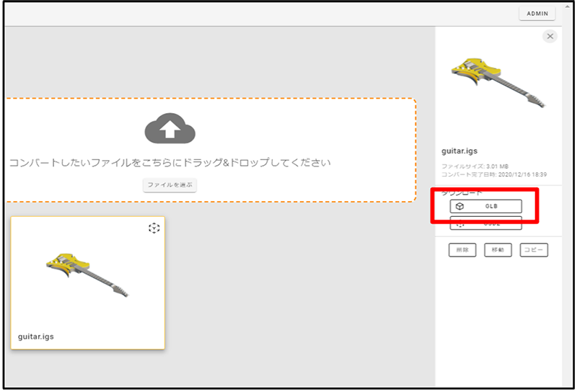The image size is (577, 392).
Task: Click guitar.igs title in the detail panel
Action: click(x=459, y=152)
